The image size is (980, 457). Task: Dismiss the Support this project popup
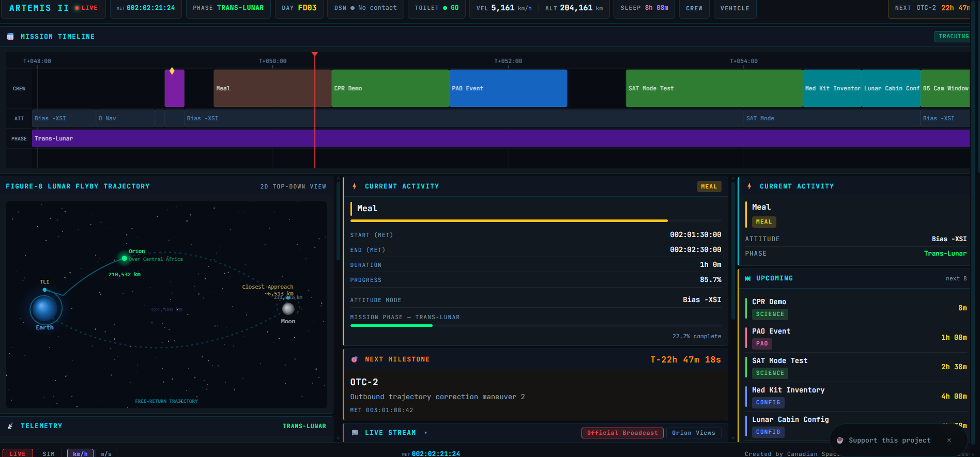949,440
